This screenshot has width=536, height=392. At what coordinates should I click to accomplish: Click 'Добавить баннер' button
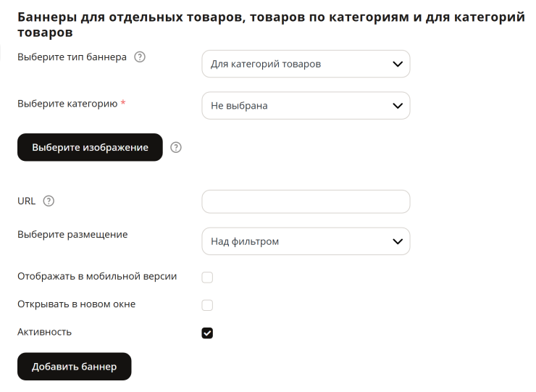(x=74, y=367)
